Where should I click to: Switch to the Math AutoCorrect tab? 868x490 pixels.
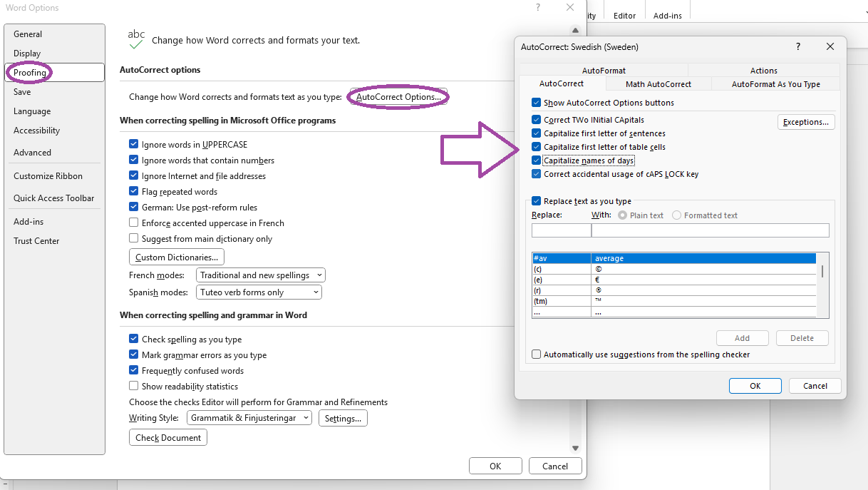pyautogui.click(x=658, y=83)
